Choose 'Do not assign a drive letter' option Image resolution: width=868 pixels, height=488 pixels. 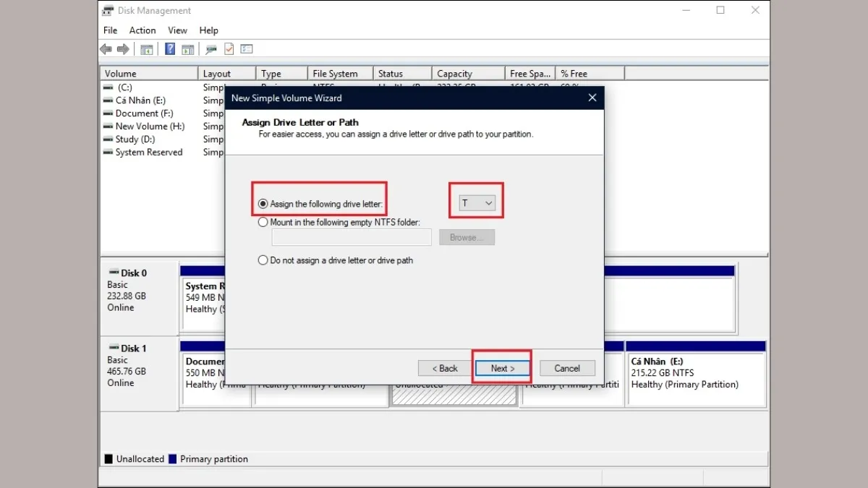tap(263, 260)
